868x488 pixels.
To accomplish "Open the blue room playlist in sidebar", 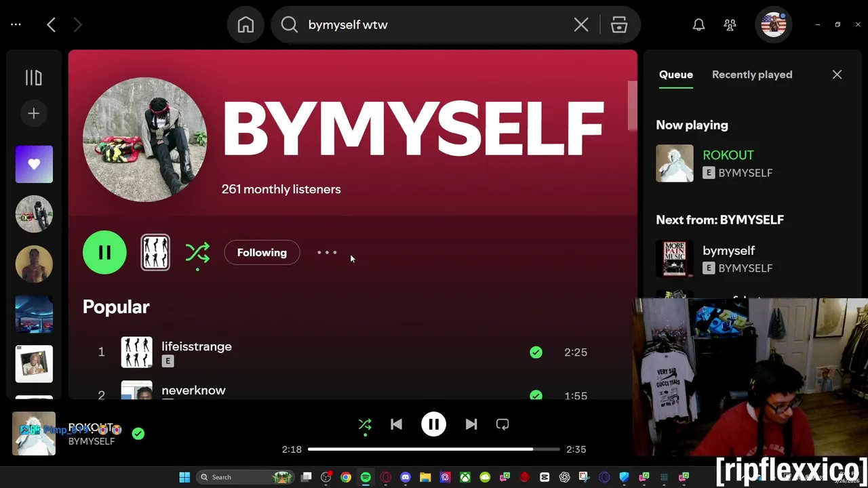I will coord(34,314).
